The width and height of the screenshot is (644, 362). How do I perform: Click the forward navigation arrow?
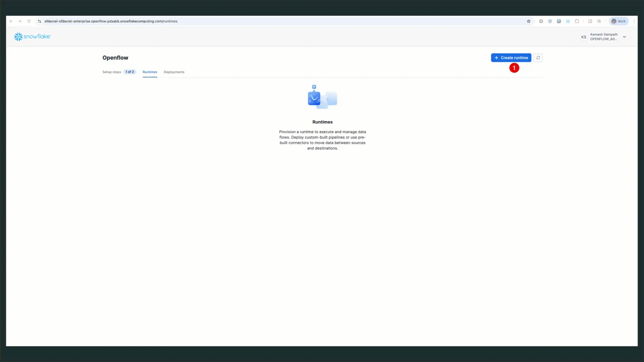(20, 21)
